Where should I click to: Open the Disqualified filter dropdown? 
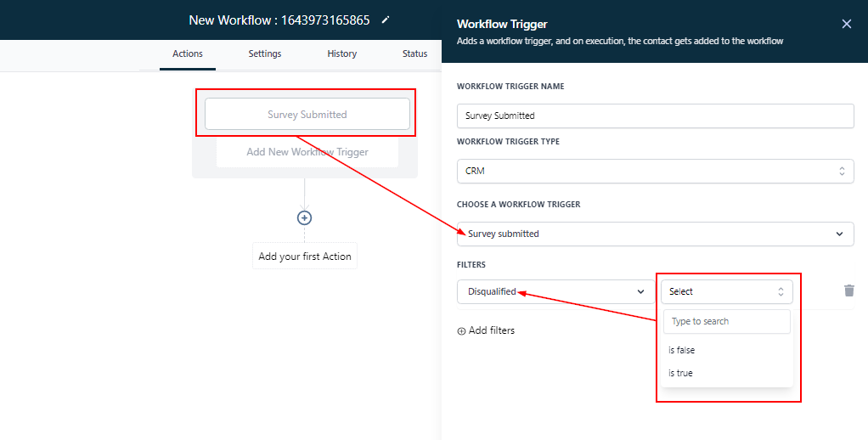(555, 291)
